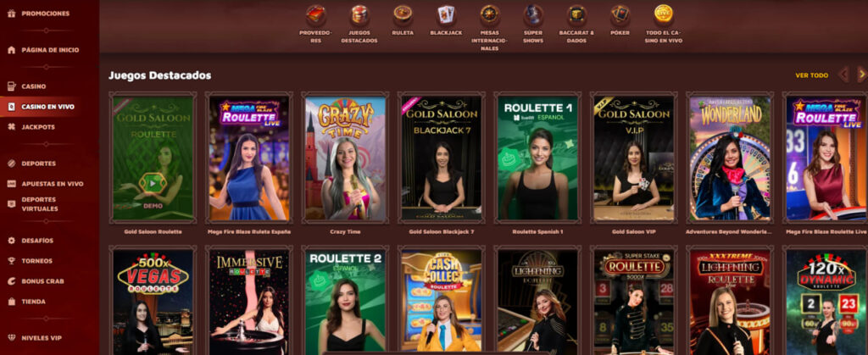Click the Gold Saloon VIP caption
The width and height of the screenshot is (868, 355).
coord(634,231)
